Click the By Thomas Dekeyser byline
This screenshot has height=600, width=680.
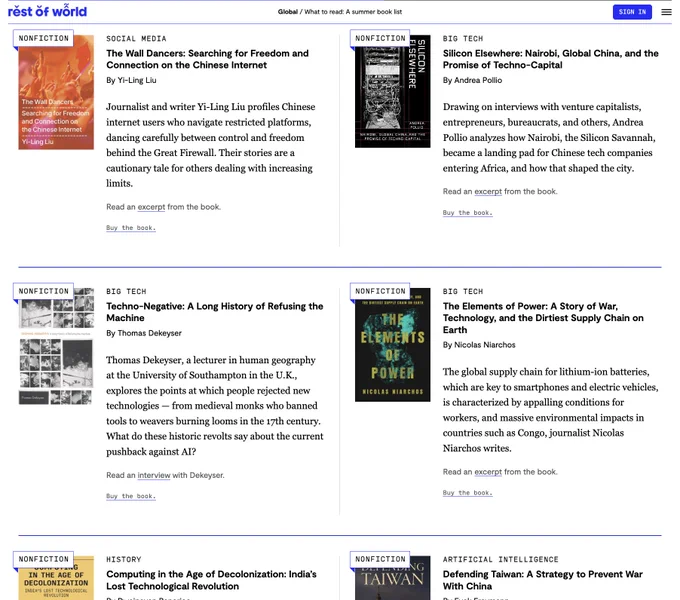144,333
